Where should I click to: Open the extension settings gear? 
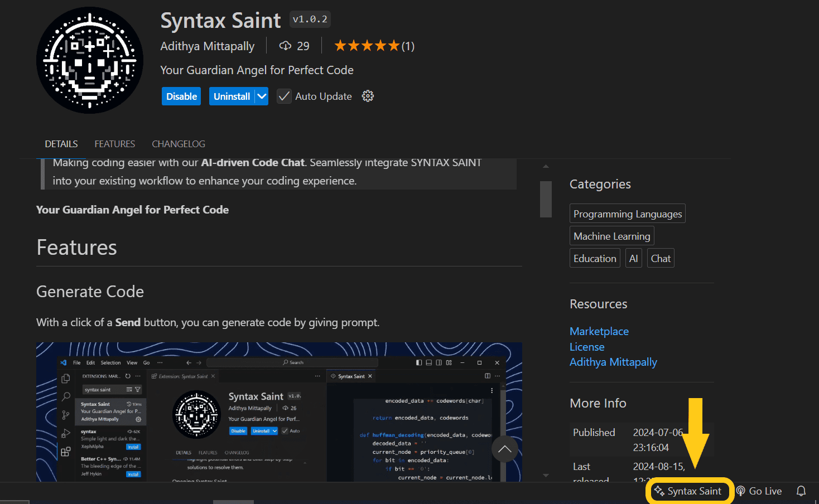tap(368, 96)
